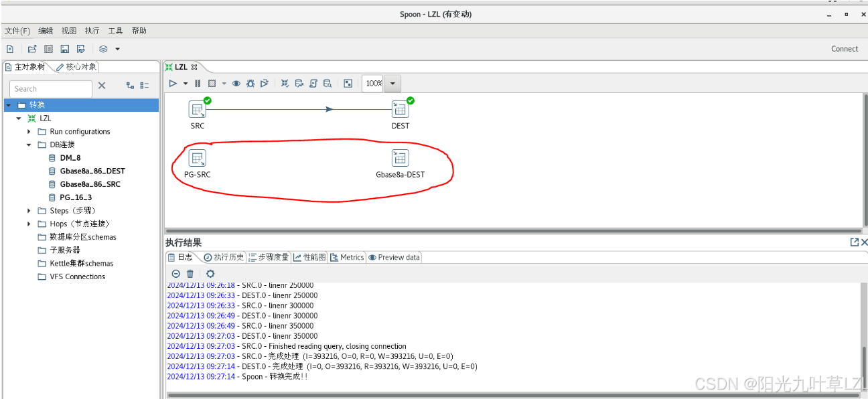Open a file with the open-folder icon
The height and width of the screenshot is (399, 868).
(32, 49)
